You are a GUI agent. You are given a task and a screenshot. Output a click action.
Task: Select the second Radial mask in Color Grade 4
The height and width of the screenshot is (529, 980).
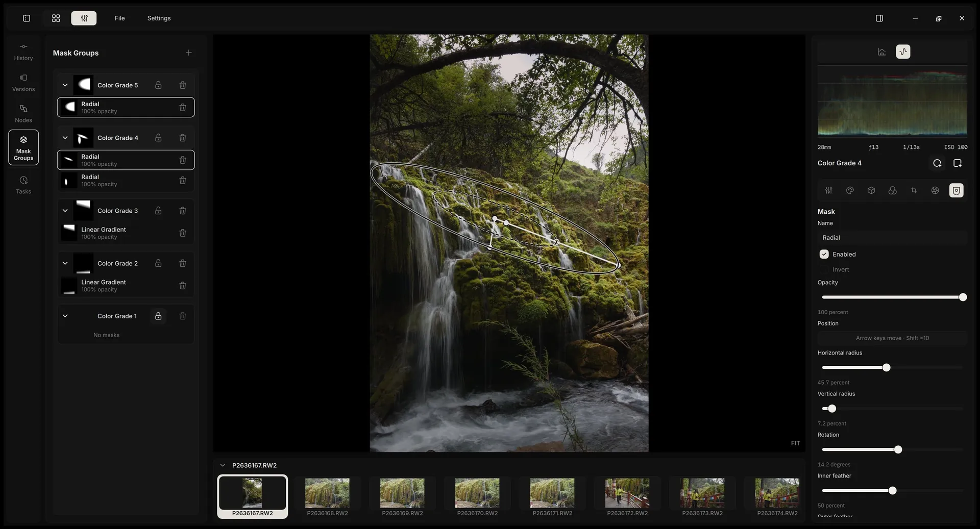pos(126,181)
